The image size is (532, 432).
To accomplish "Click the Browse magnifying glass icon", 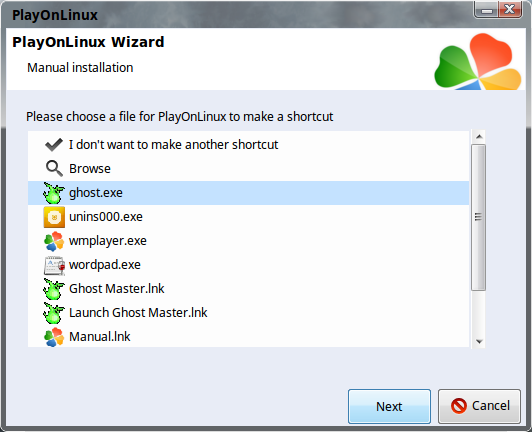I will pyautogui.click(x=54, y=169).
